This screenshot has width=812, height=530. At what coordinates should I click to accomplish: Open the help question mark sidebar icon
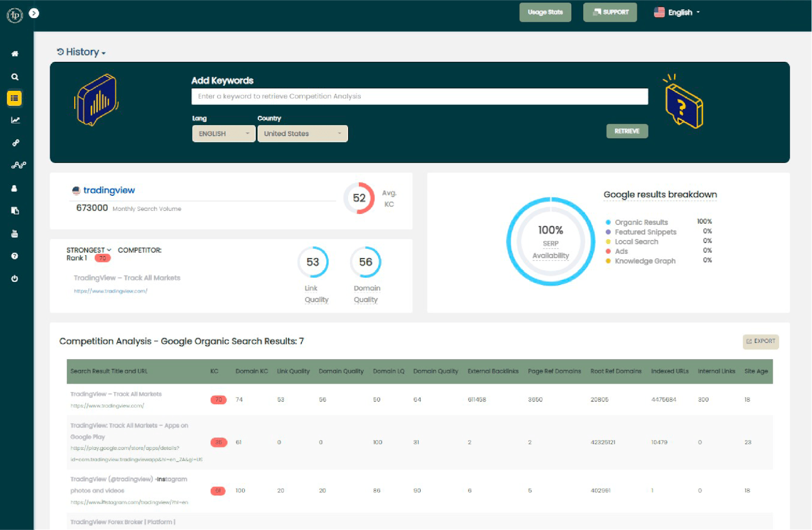click(15, 256)
